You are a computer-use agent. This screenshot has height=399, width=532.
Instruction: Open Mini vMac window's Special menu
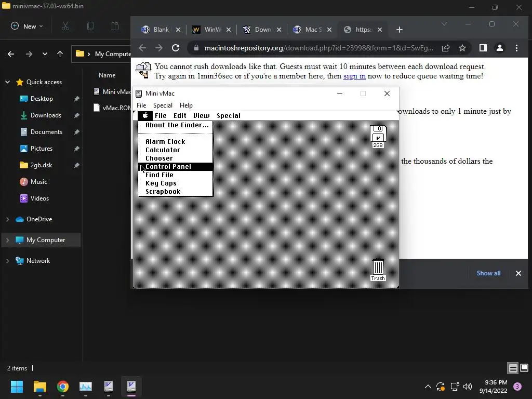click(163, 105)
